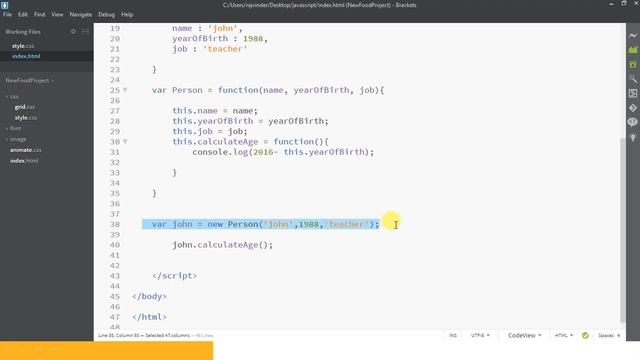This screenshot has height=360, width=640.
Task: Open the UTF-8 encoding dropdown
Action: click(x=480, y=335)
